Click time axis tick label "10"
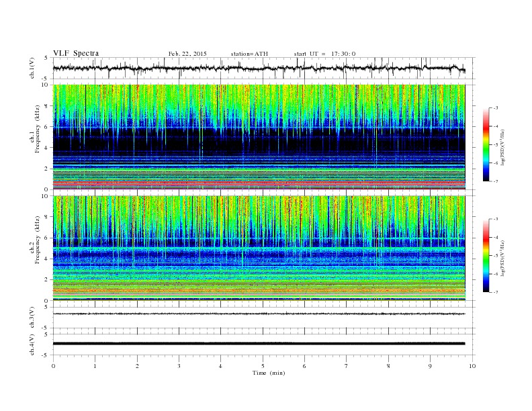 472,366
